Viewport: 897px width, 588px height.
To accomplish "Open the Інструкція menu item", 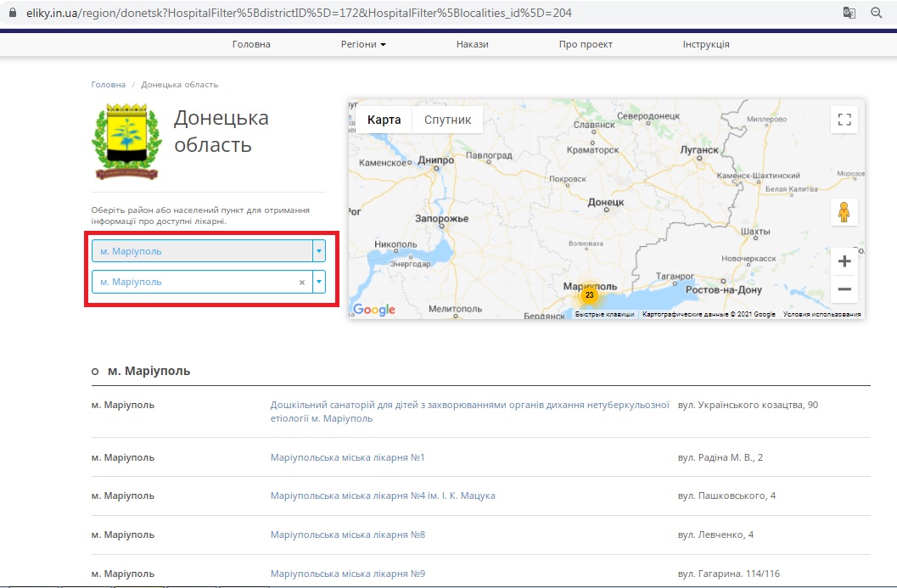I will 705,44.
